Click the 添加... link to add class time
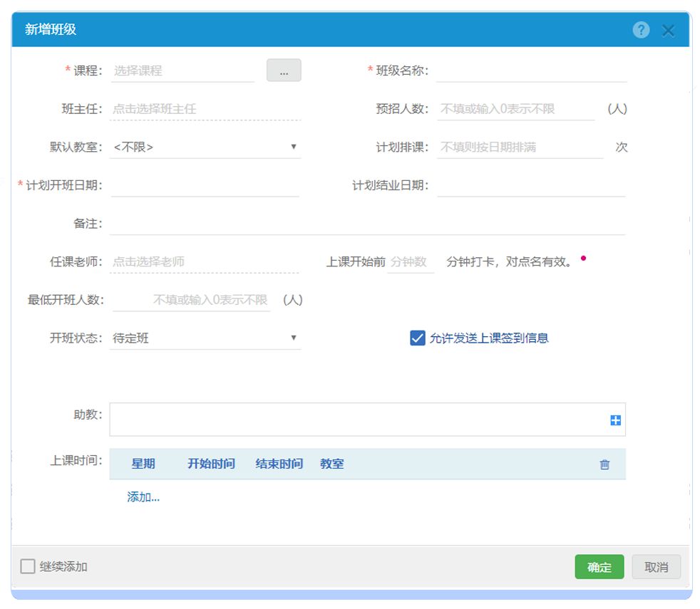 [143, 497]
